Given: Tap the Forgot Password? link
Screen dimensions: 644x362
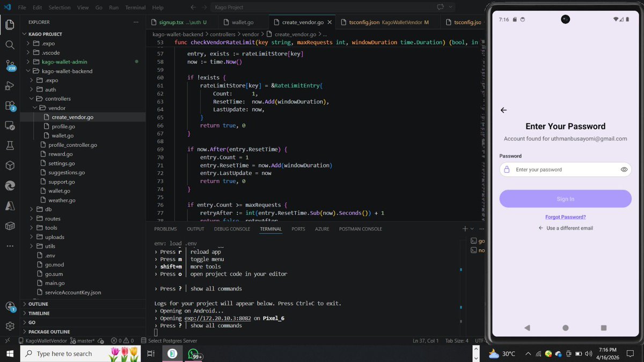Looking at the screenshot, I should point(565,217).
